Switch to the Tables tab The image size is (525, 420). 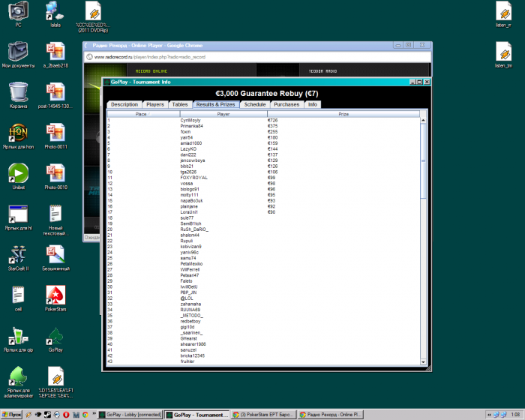coord(180,104)
